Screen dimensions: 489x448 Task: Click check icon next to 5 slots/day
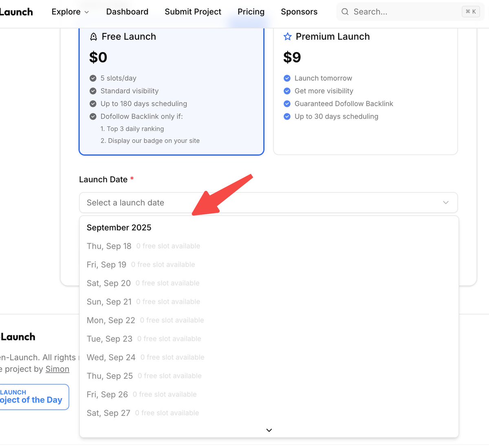tap(93, 78)
